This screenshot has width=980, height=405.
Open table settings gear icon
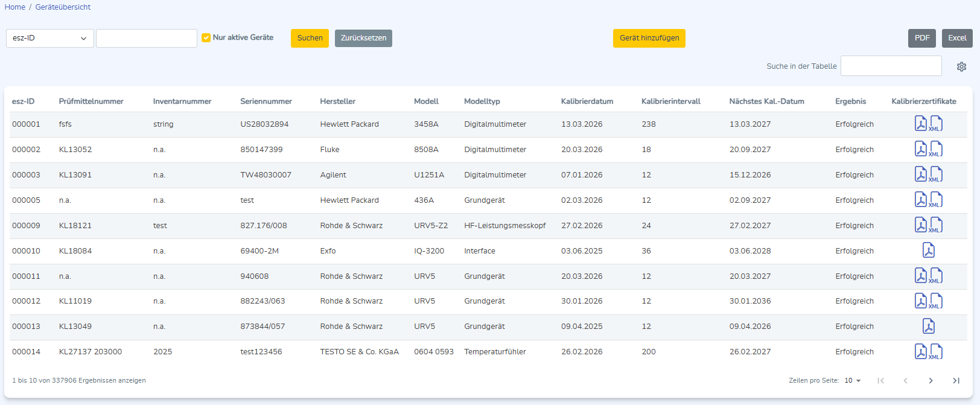click(x=961, y=66)
